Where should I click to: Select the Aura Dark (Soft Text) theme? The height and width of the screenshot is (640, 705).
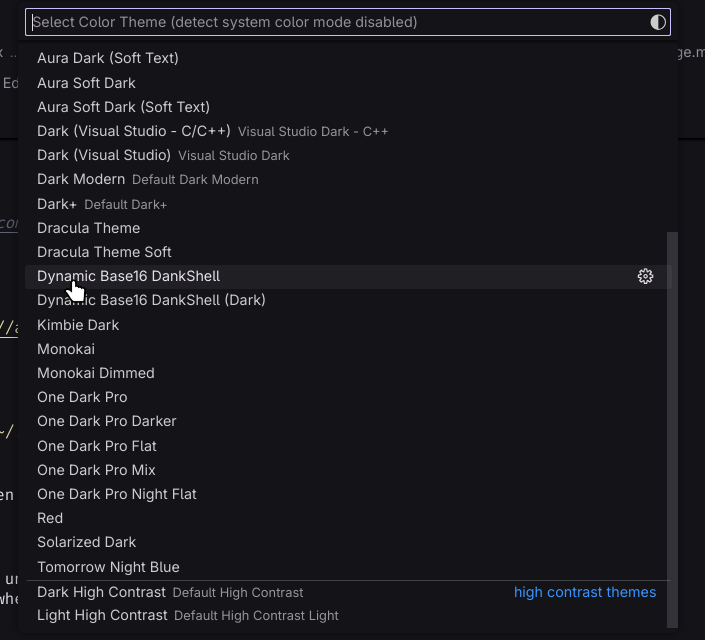(x=108, y=58)
